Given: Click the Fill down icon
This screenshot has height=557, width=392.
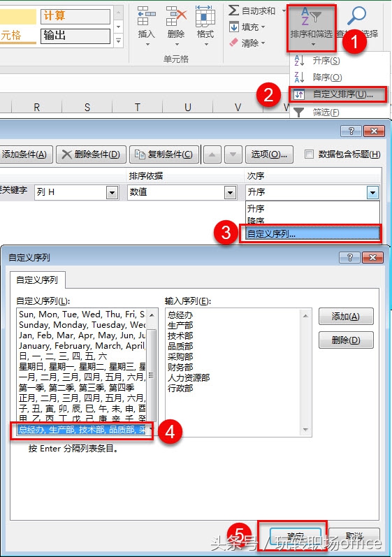Looking at the screenshot, I should (234, 27).
